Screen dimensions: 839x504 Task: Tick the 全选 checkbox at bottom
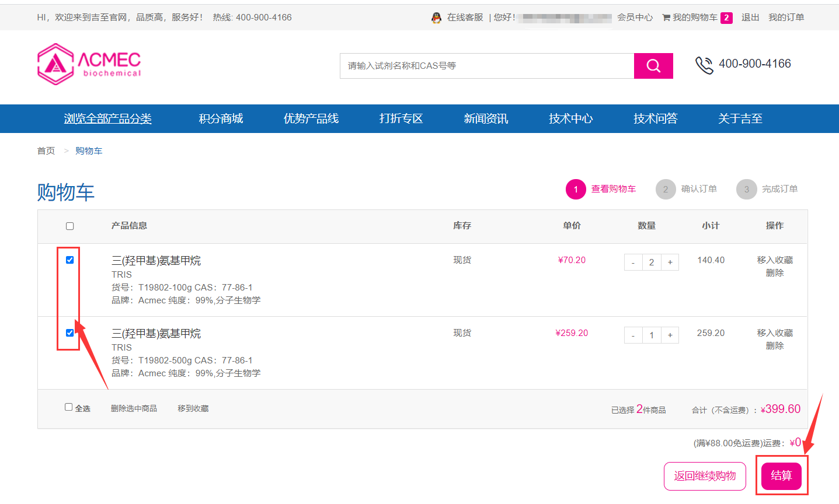(69, 407)
